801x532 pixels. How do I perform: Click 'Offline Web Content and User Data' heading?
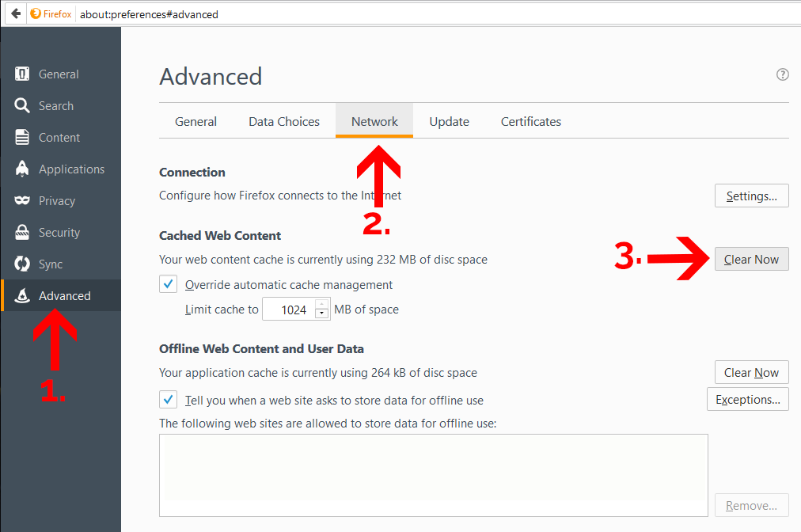261,349
